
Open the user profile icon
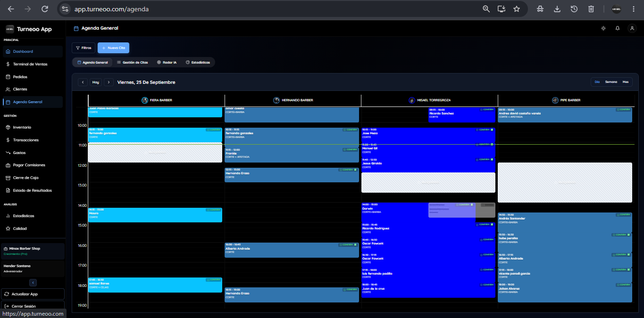tap(632, 28)
